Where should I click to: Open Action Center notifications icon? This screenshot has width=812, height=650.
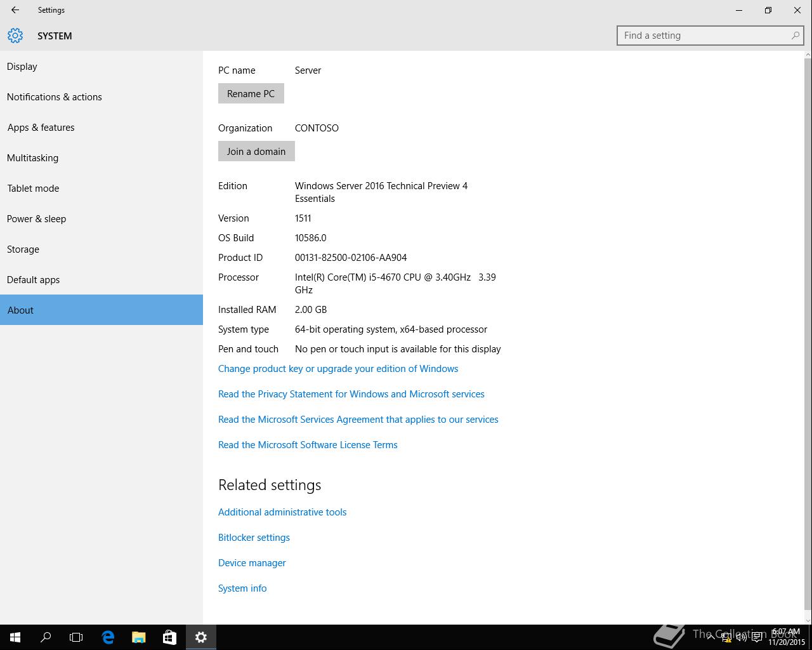pyautogui.click(x=757, y=638)
